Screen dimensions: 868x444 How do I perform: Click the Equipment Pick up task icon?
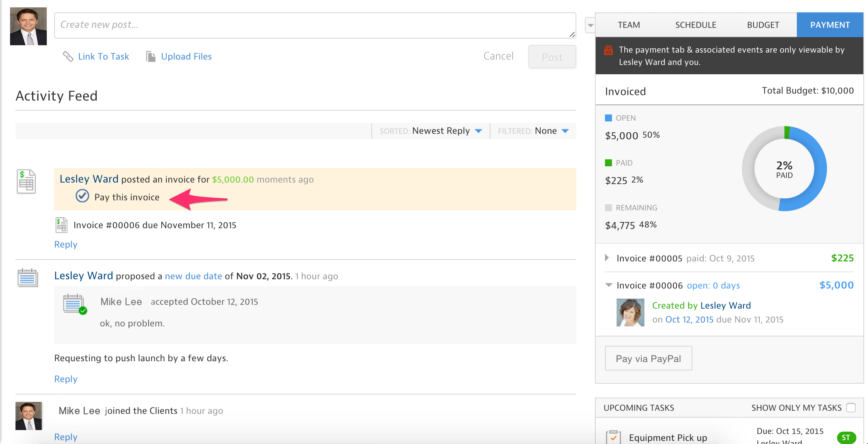click(x=613, y=437)
